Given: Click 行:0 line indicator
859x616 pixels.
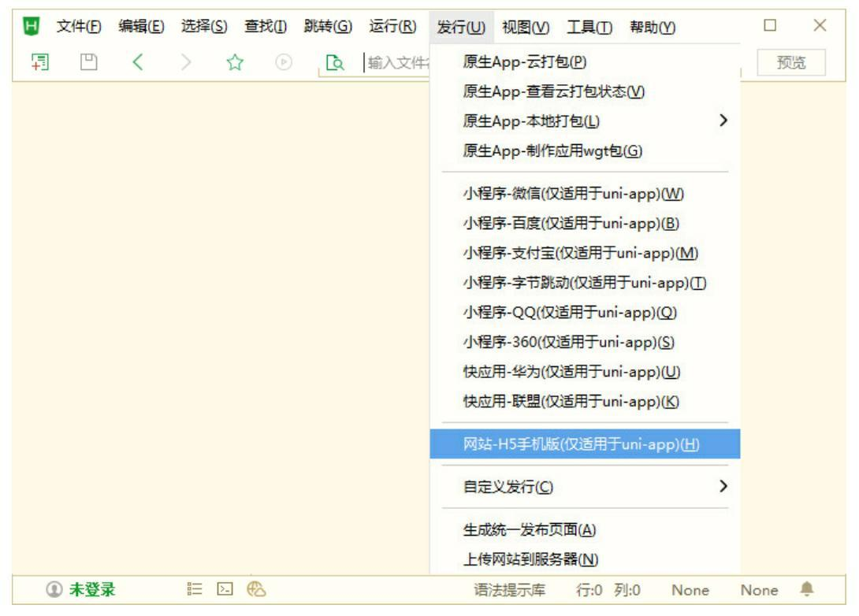Looking at the screenshot, I should 589,590.
